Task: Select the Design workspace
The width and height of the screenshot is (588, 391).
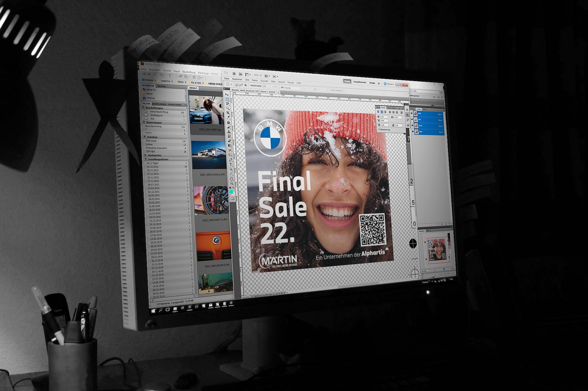Action: tap(372, 83)
